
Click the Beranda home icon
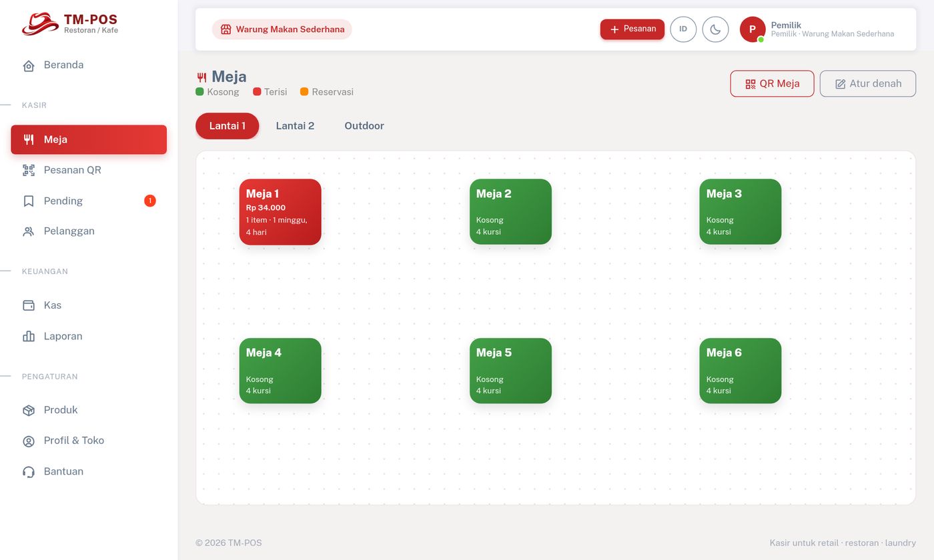(x=29, y=65)
